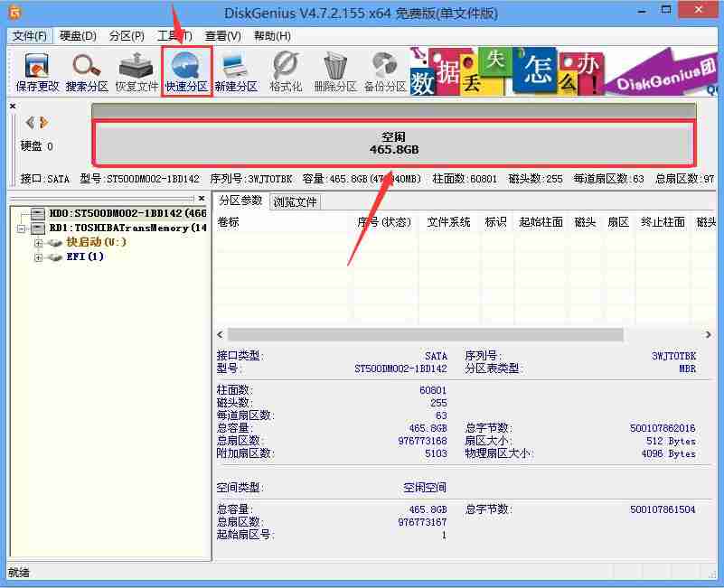Click the 格式化 (Format) toolbar icon
The height and width of the screenshot is (588, 724).
(286, 72)
